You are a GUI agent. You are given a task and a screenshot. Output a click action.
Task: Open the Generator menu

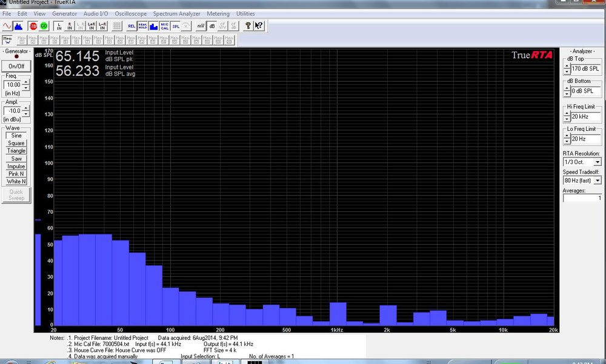pyautogui.click(x=65, y=13)
